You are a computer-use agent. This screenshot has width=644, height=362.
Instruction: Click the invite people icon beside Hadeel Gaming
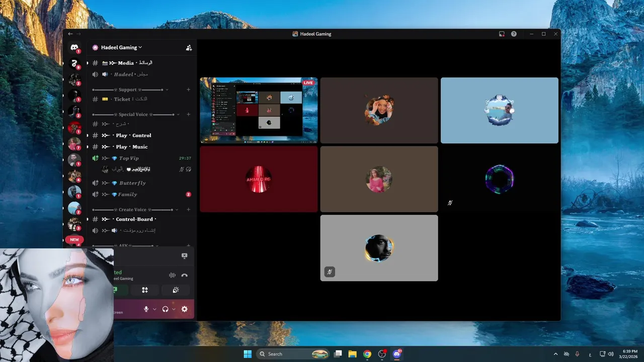[189, 48]
